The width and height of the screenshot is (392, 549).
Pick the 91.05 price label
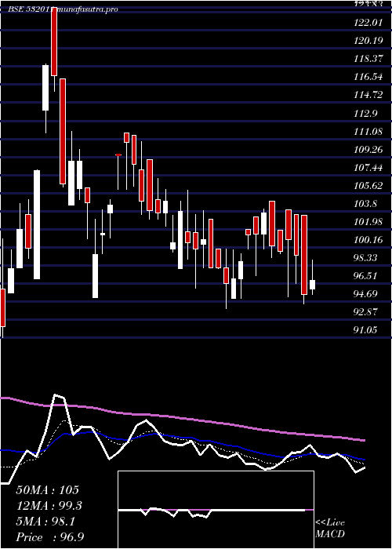click(x=365, y=329)
